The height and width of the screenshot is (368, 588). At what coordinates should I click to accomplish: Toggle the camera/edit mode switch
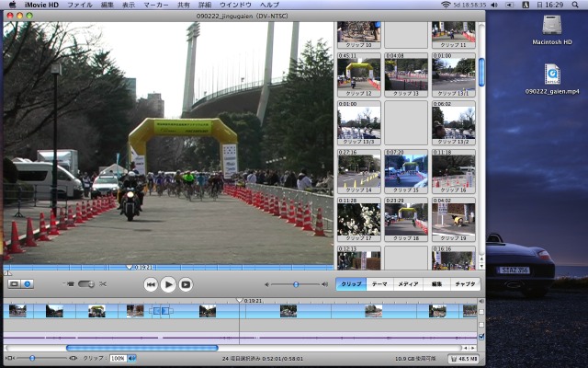[85, 283]
